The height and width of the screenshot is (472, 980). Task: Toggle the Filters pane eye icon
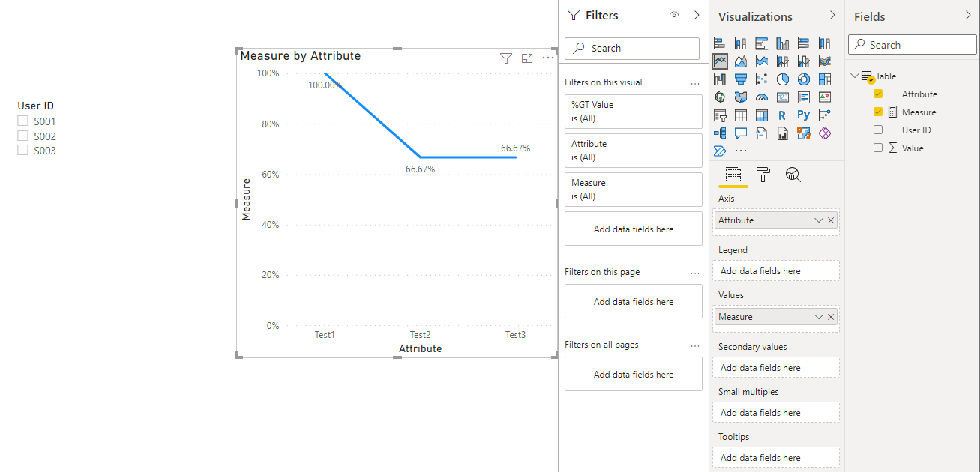click(673, 15)
